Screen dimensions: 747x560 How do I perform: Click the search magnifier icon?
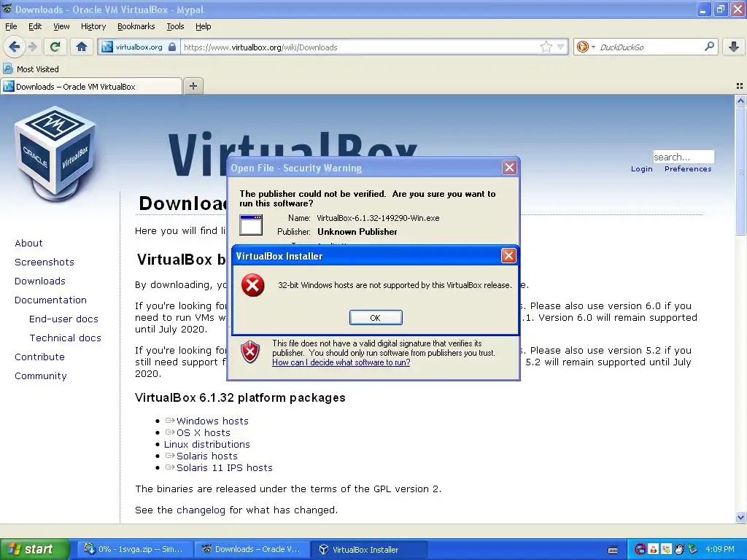pos(709,46)
